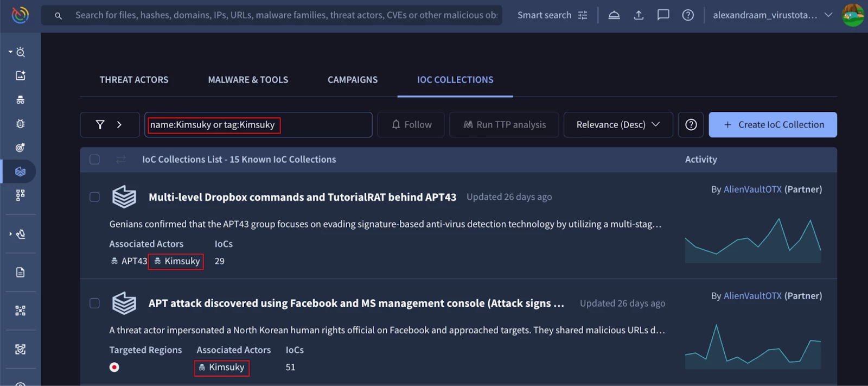This screenshot has width=868, height=386.
Task: Open the shield scan sidebar icon
Action: [21, 349]
